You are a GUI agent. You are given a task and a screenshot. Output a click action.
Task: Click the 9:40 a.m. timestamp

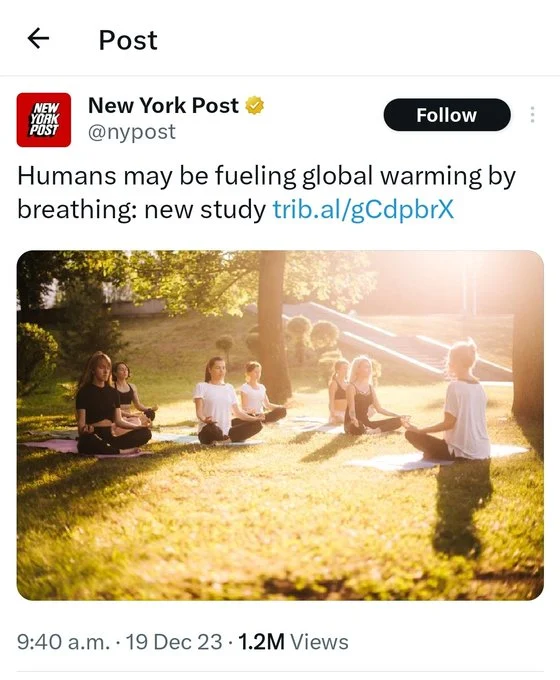coord(63,642)
